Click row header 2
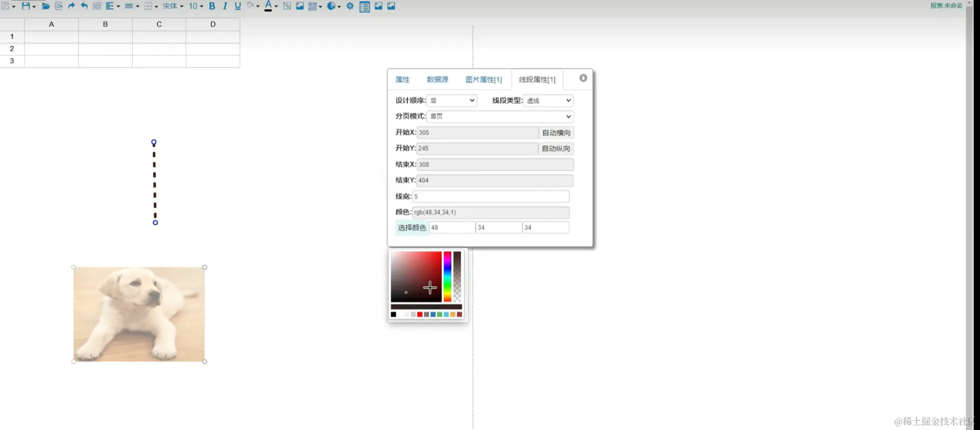This screenshot has width=980, height=430. point(12,48)
